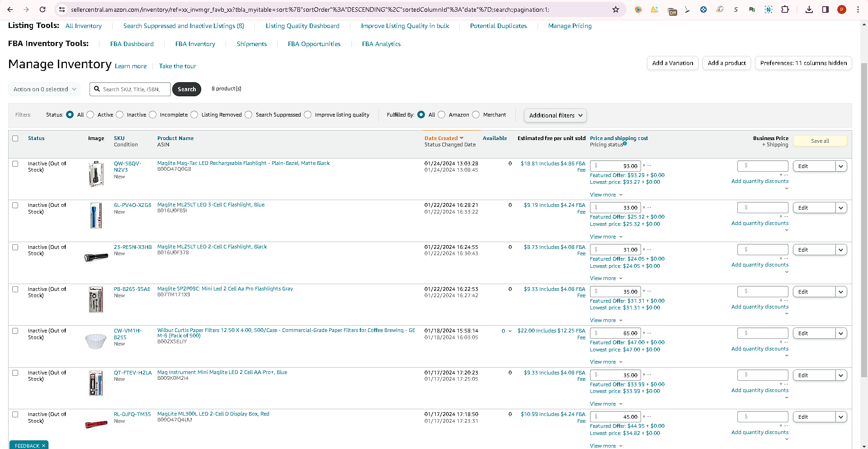Go back to the previous page
868x449 pixels.
point(10,9)
